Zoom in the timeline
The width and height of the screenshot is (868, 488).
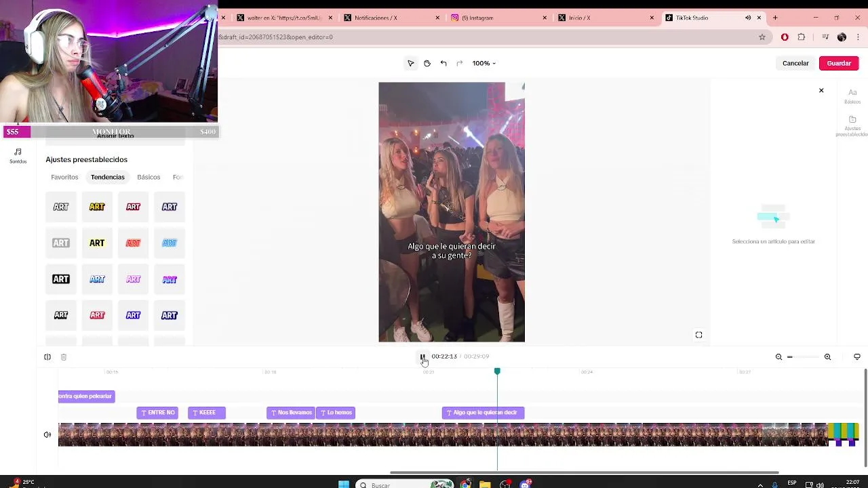827,357
